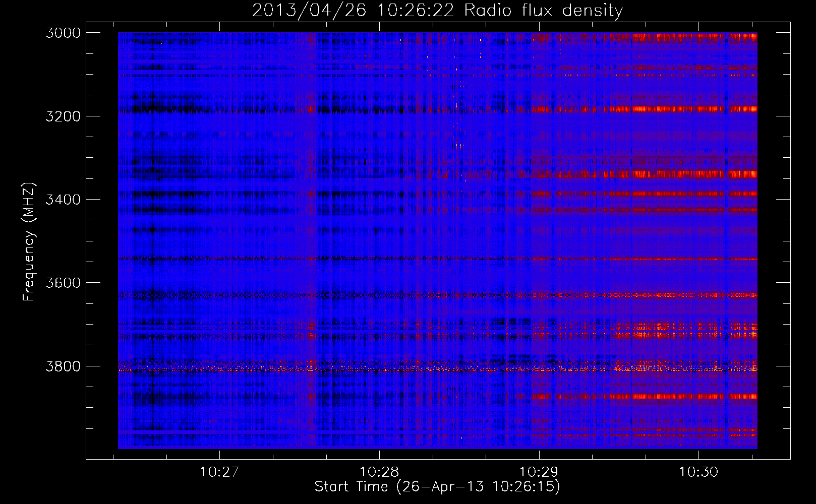Click the '3000' frequency axis label
The height and width of the screenshot is (504, 816).
63,33
